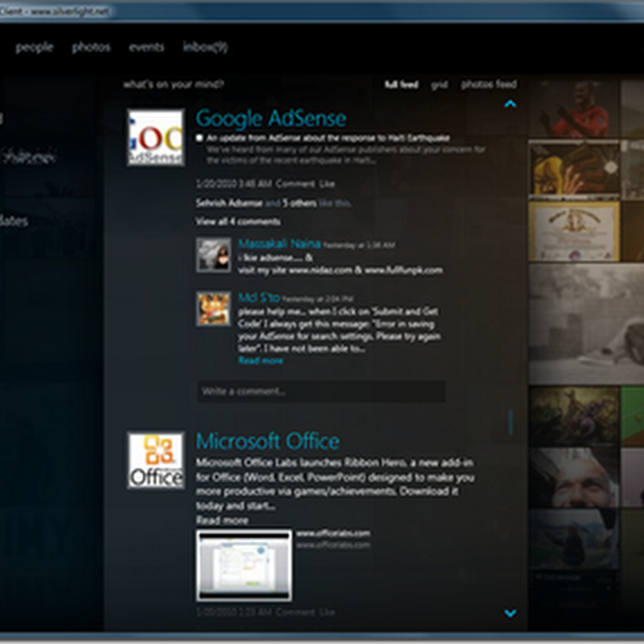Screen dimensions: 644x644
Task: Open the inbox(9) section
Action: click(x=205, y=47)
